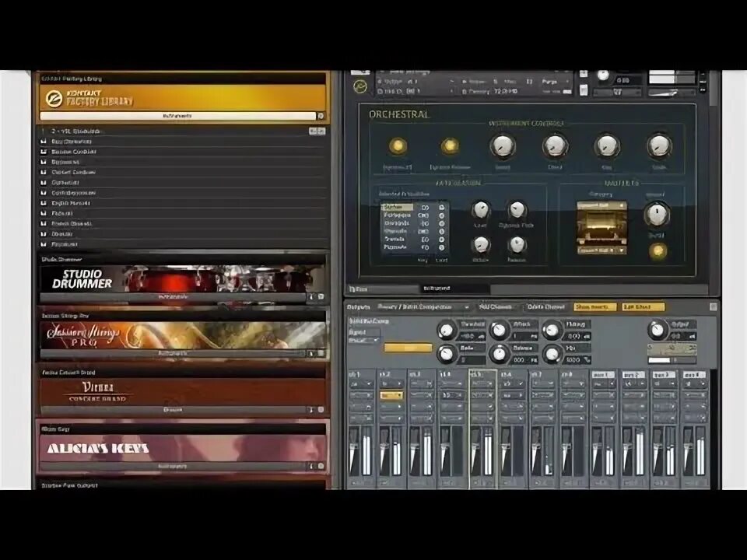
Task: Click the reverb hall image thumbnail
Action: pos(601,228)
